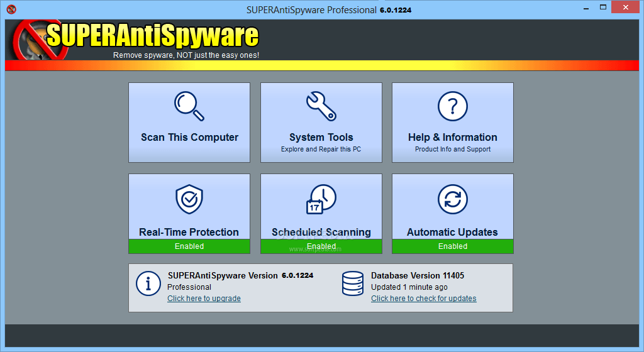Click the question mark help icon
The height and width of the screenshot is (352, 644).
click(453, 106)
